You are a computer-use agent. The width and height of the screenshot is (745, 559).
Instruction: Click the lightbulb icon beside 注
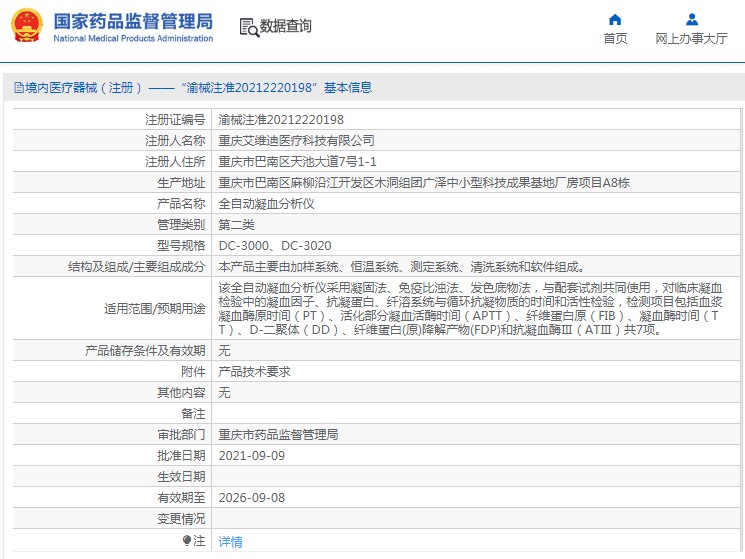point(187,540)
